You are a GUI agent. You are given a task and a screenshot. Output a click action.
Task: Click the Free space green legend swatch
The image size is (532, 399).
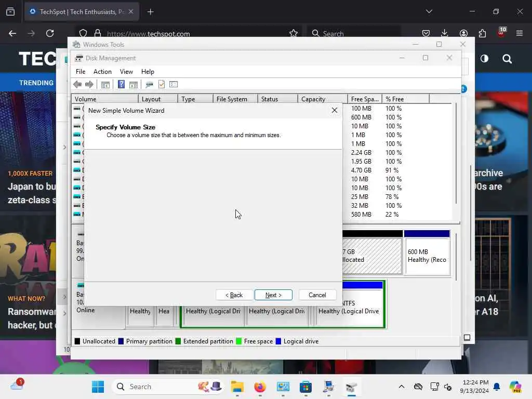pyautogui.click(x=239, y=341)
